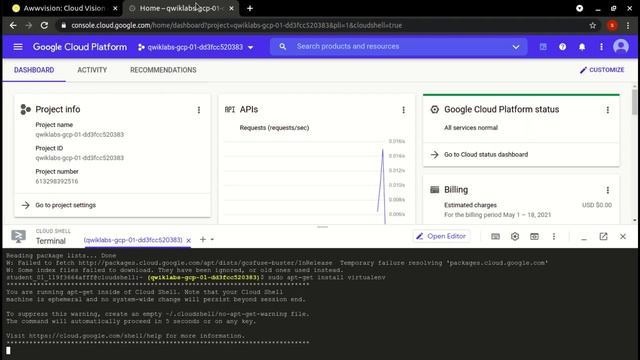Close the Home qwiklabs browser tab
The width and height of the screenshot is (640, 360).
click(x=231, y=8)
